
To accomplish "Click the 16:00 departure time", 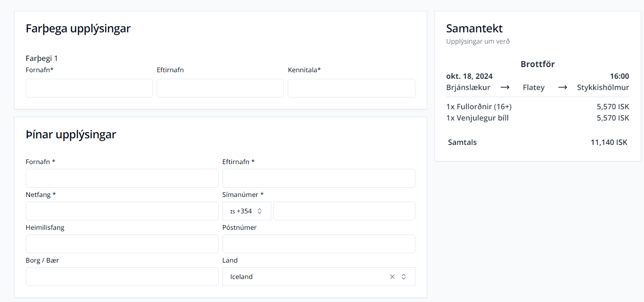I will coord(620,76).
